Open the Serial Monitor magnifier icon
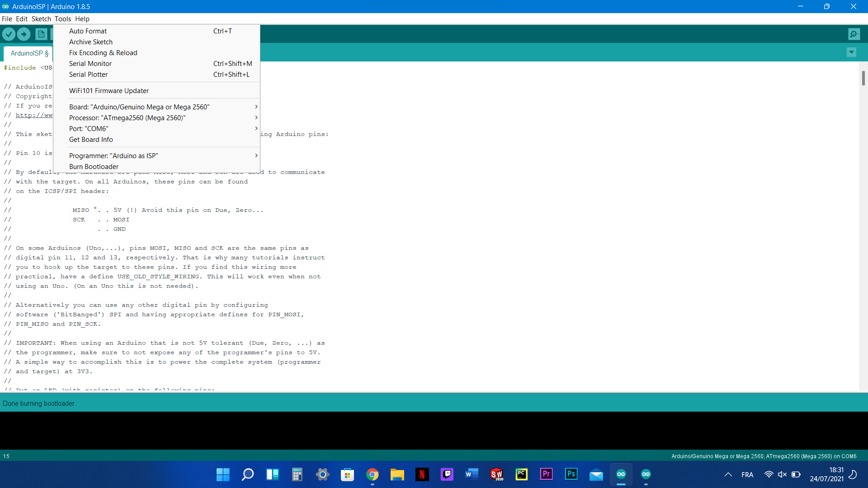The width and height of the screenshot is (868, 488). coord(854,34)
